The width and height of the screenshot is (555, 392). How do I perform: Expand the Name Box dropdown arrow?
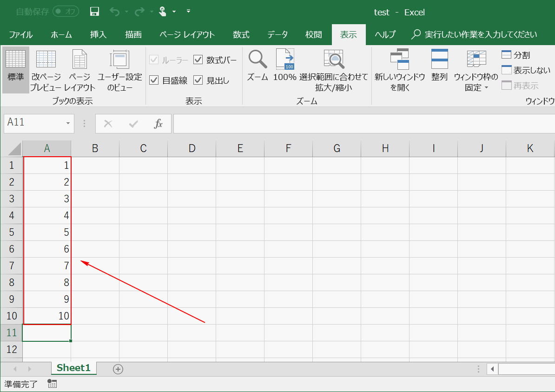coord(68,123)
